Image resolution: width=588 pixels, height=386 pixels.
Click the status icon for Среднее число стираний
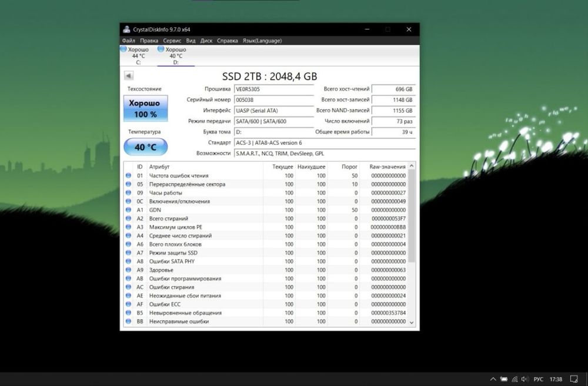point(128,235)
